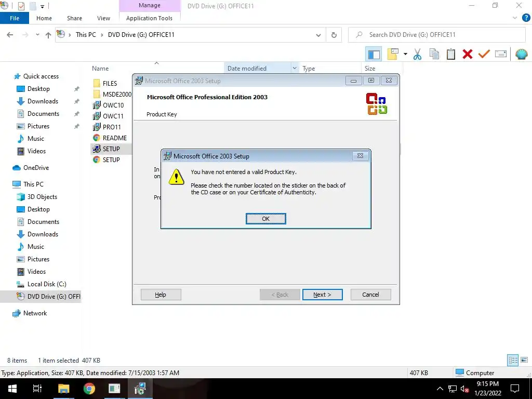Switch to details view layout icon
The height and width of the screenshot is (399, 532).
(x=513, y=360)
